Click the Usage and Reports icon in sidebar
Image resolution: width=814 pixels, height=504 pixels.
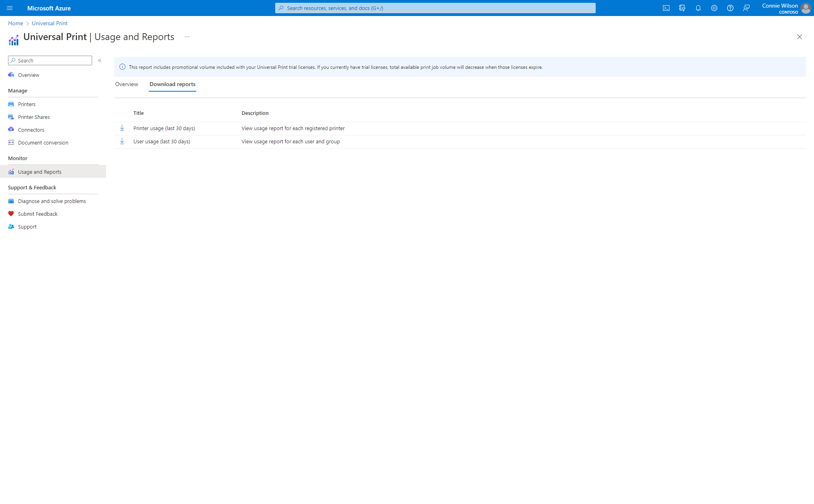(11, 171)
